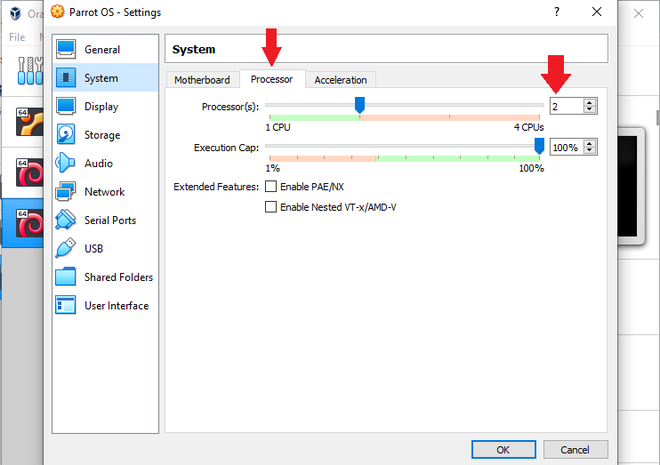Select the Network label in the sidebar
Viewport: 660px width, 465px height.
coord(104,192)
